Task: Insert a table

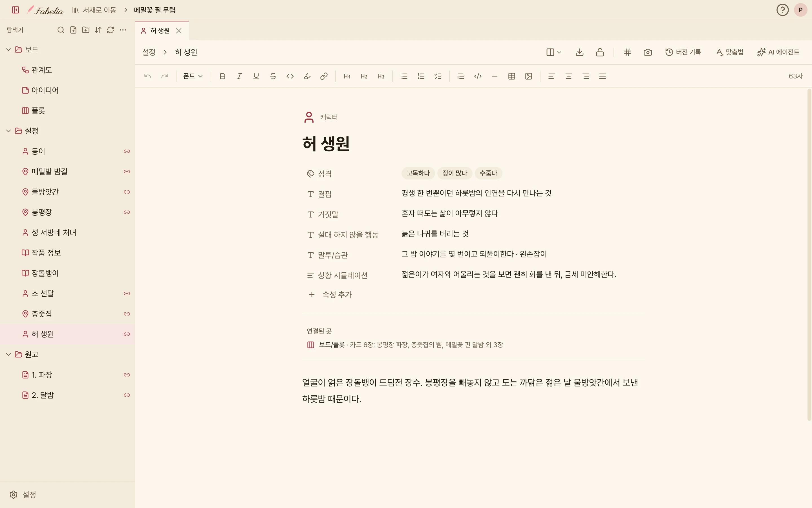Action: pyautogui.click(x=512, y=76)
